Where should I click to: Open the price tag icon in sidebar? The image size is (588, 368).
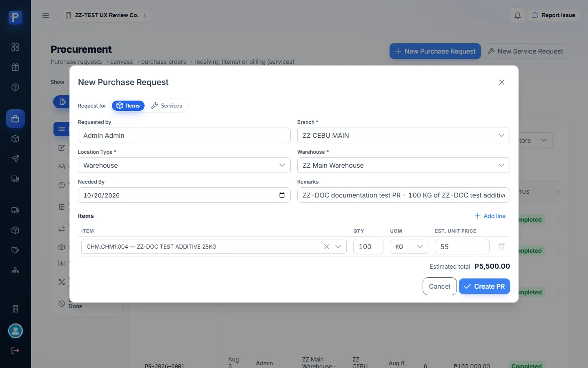(16, 250)
